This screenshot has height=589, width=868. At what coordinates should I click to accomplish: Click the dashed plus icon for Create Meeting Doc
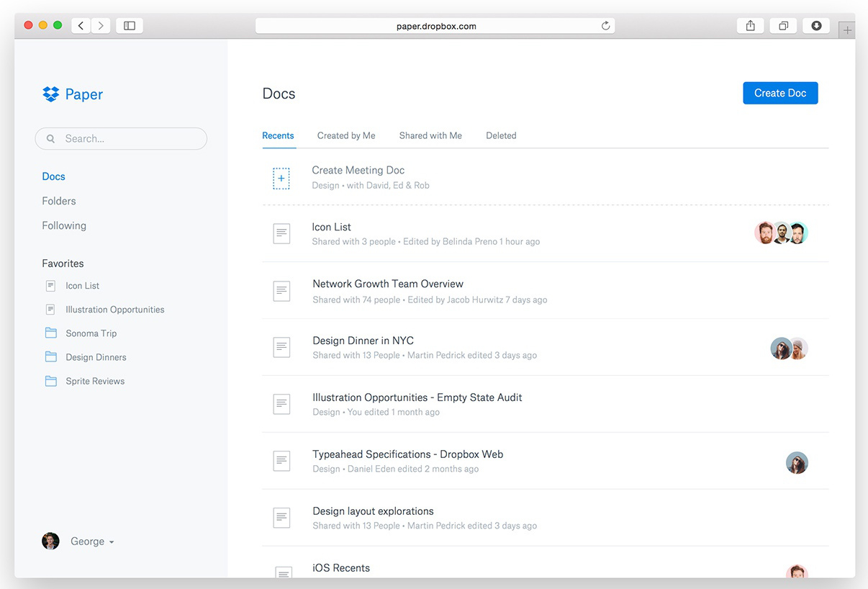click(281, 177)
